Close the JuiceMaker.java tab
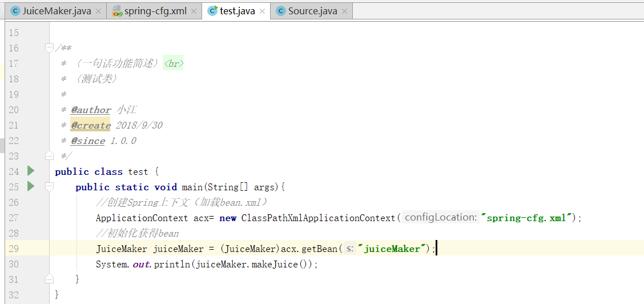The image size is (644, 304). tap(98, 11)
